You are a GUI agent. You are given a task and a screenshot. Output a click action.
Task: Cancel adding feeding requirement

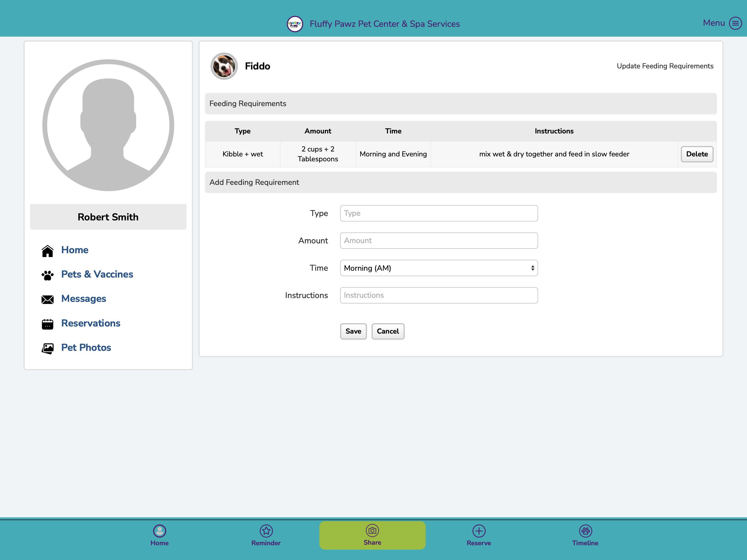[388, 331]
